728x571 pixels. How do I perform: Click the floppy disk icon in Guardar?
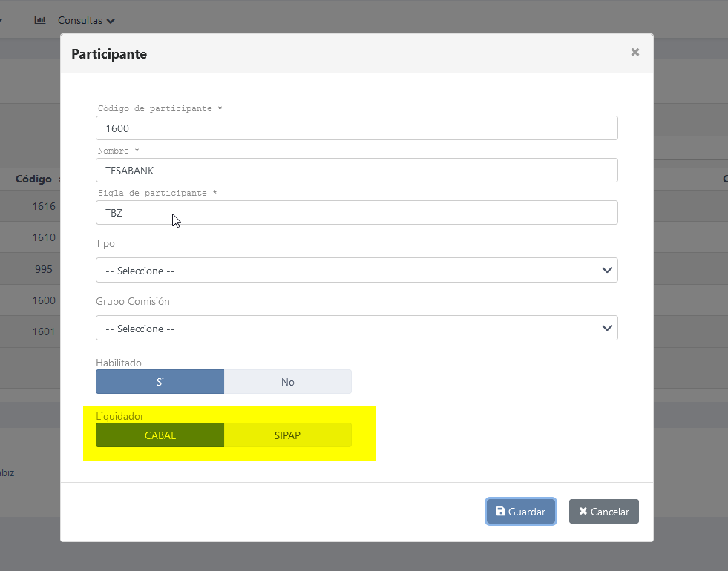[x=501, y=512]
